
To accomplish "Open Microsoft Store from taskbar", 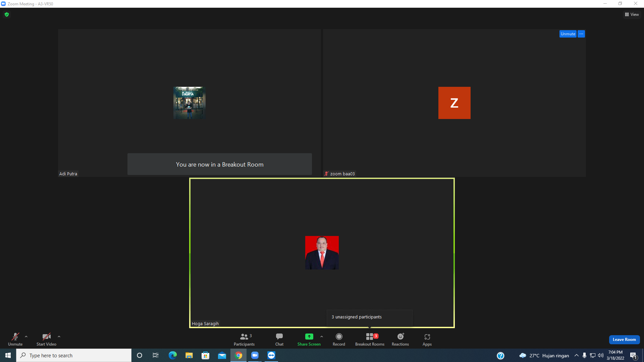I will click(205, 355).
